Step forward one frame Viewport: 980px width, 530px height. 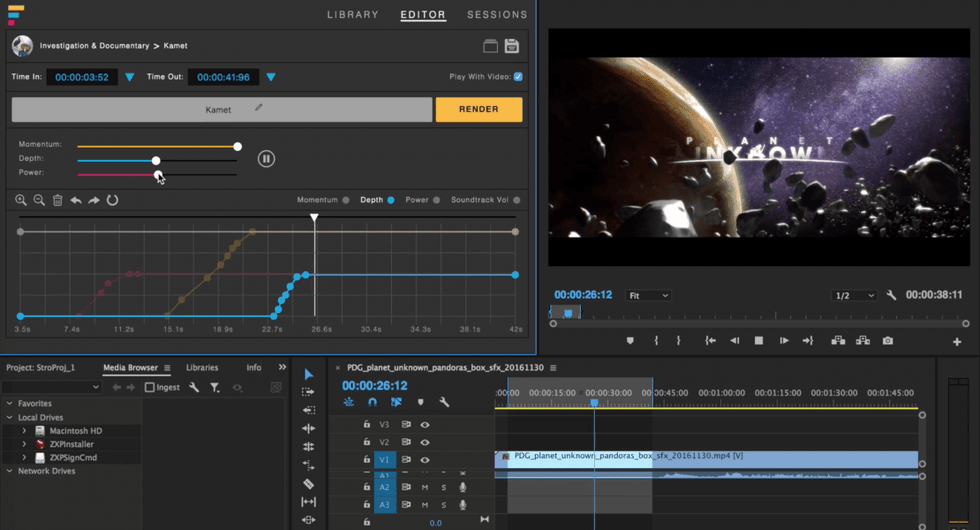tap(784, 341)
